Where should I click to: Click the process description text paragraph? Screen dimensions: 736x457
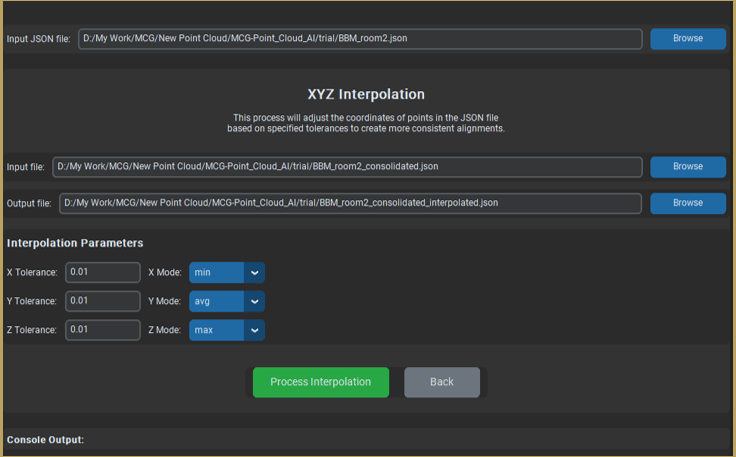click(366, 123)
